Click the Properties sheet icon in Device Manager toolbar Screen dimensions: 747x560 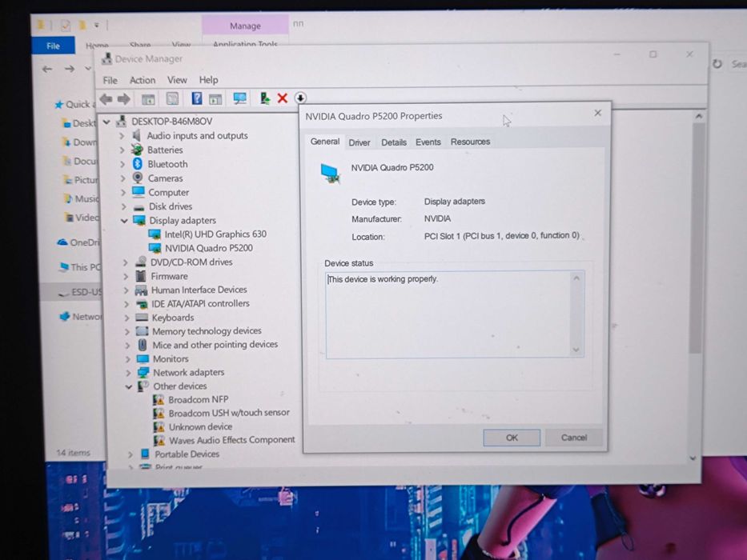click(x=172, y=98)
